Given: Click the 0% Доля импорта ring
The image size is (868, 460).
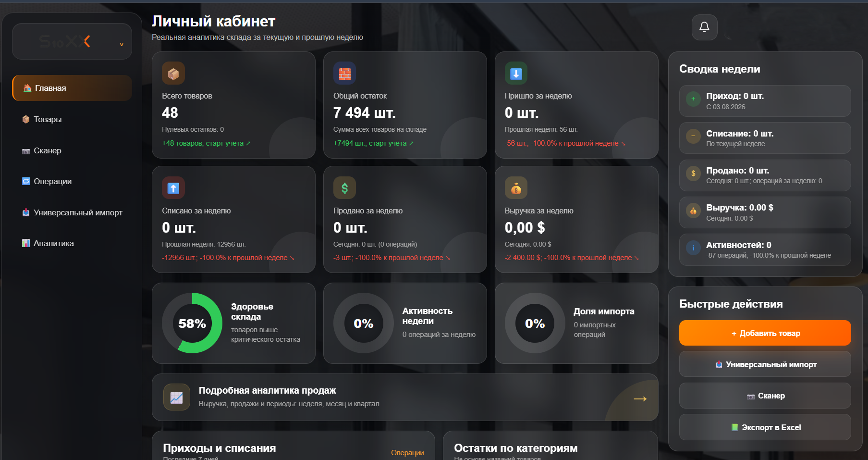Looking at the screenshot, I should click(535, 323).
